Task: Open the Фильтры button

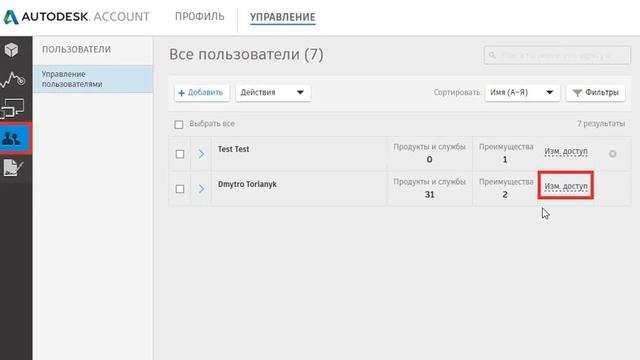Action: (x=596, y=93)
